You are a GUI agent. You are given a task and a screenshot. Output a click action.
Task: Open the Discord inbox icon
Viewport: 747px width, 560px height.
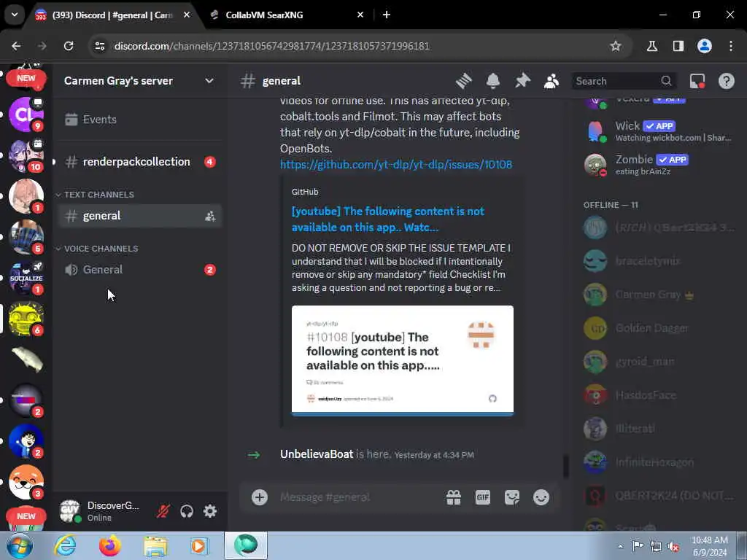coord(697,81)
